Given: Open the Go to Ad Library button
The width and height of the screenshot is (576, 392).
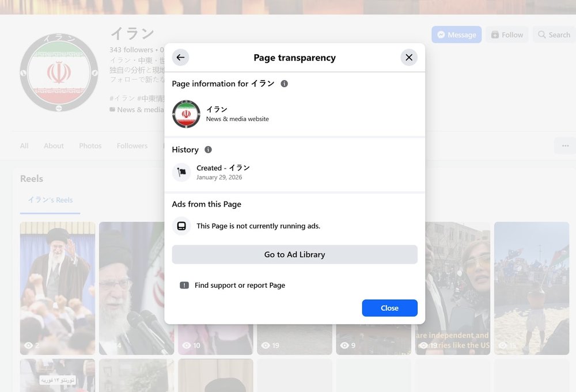Looking at the screenshot, I should [294, 254].
